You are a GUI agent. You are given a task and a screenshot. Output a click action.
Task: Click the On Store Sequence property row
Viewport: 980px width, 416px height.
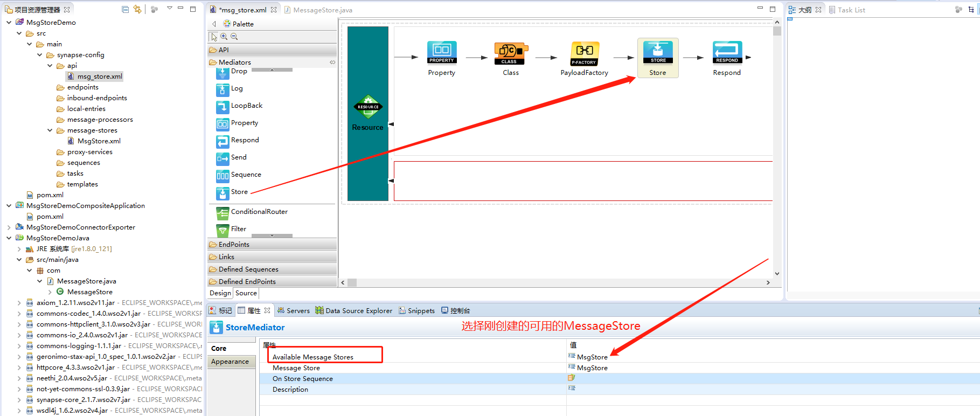tap(620, 379)
